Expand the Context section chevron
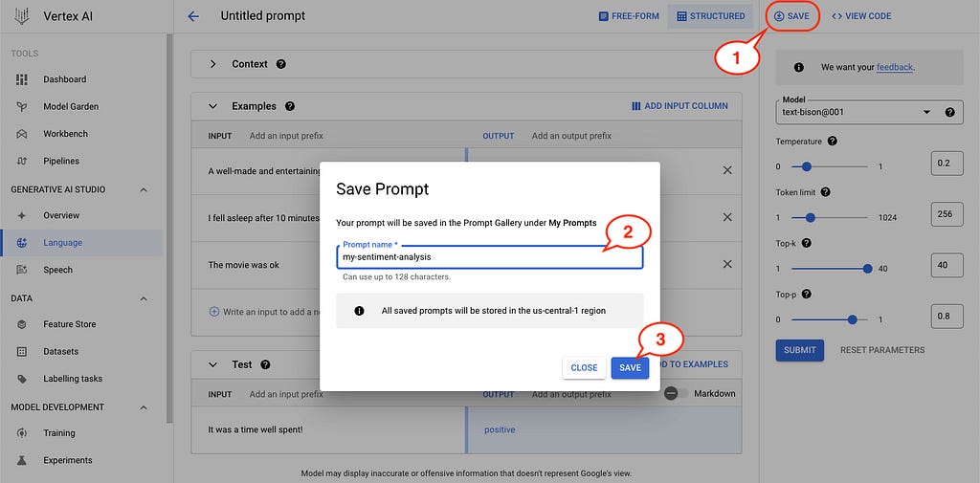The height and width of the screenshot is (483, 980). coord(213,64)
